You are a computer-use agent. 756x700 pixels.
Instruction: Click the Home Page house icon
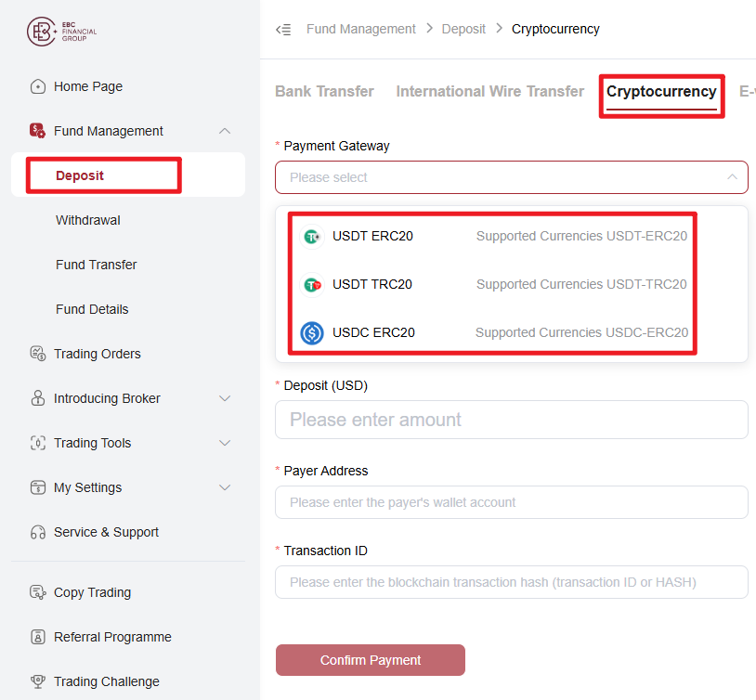point(37,86)
